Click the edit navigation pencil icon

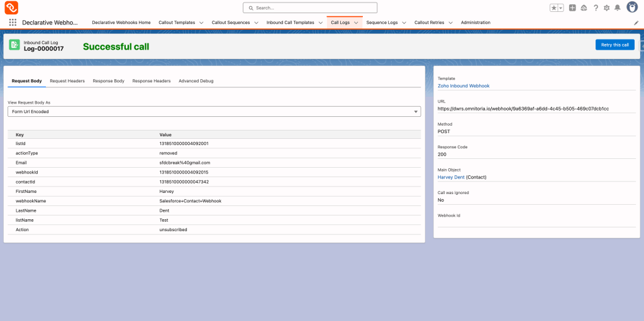coord(636,23)
